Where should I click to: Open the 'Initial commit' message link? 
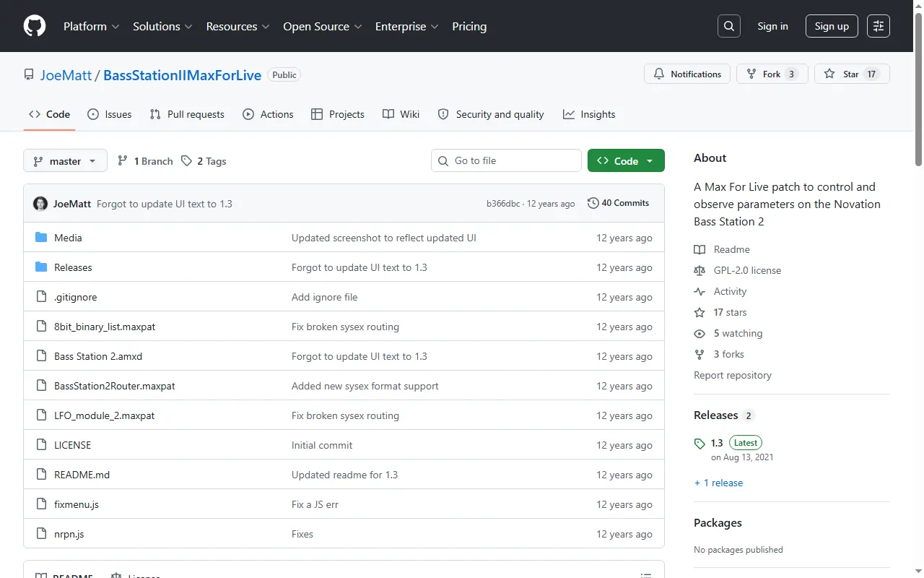click(x=322, y=445)
